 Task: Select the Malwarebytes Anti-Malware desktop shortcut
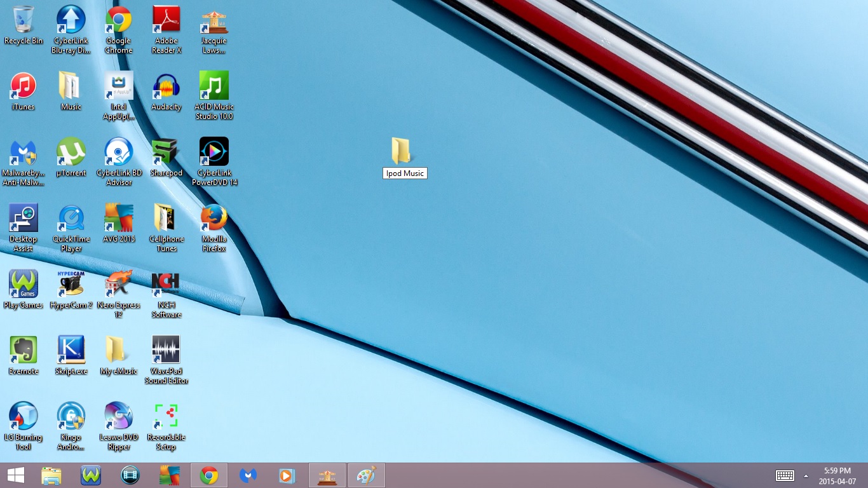point(24,162)
